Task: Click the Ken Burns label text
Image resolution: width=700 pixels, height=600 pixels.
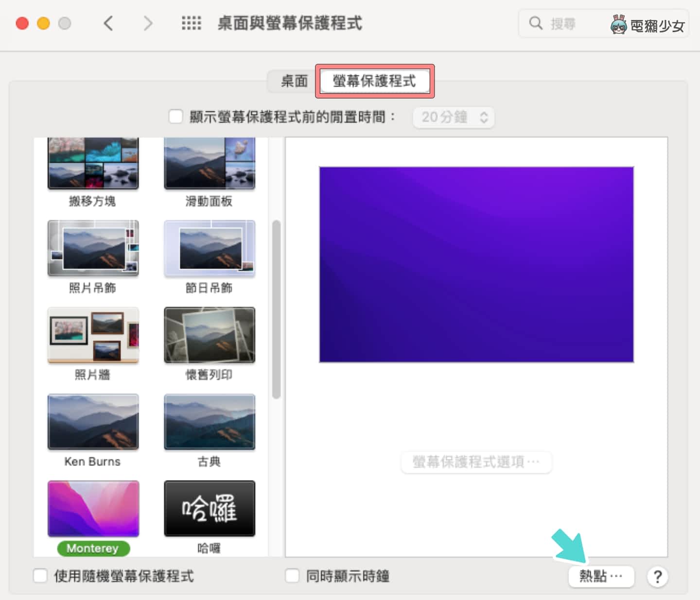Action: [x=92, y=462]
